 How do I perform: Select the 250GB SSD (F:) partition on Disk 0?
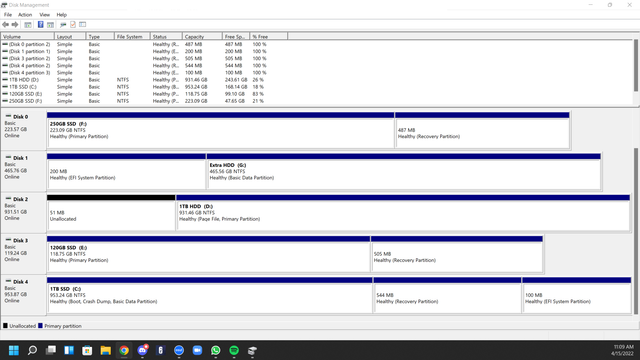tap(220, 130)
